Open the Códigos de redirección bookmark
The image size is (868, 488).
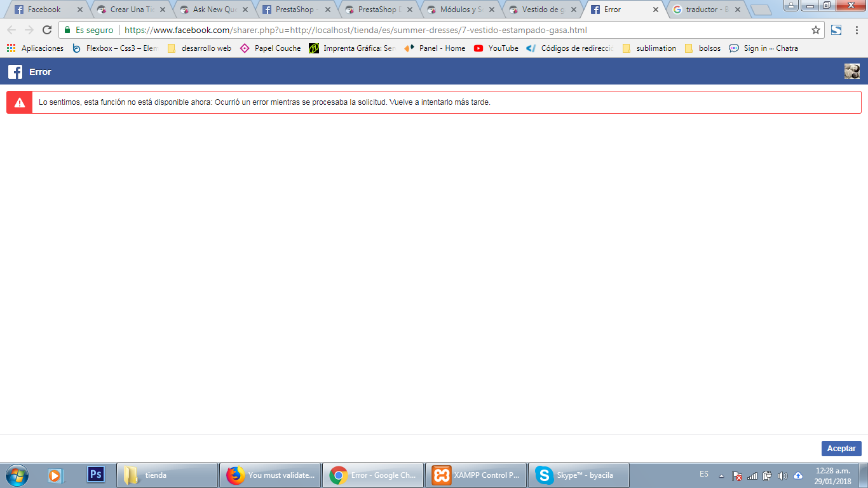pyautogui.click(x=570, y=48)
